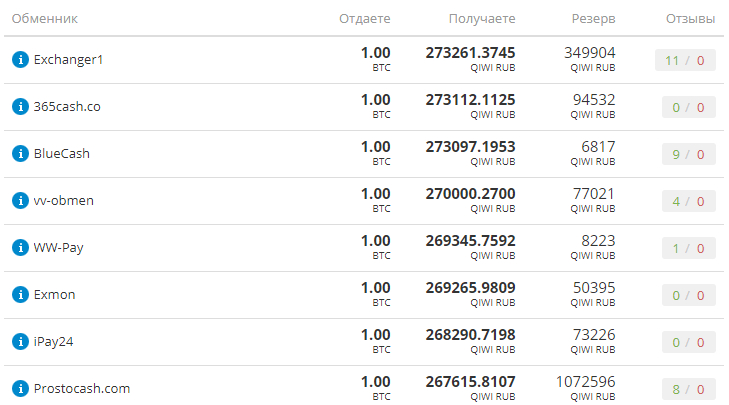Screen dimensions: 729x405
Task: Open Exchanger1 reviews badge 11 / 0
Action: click(x=685, y=60)
